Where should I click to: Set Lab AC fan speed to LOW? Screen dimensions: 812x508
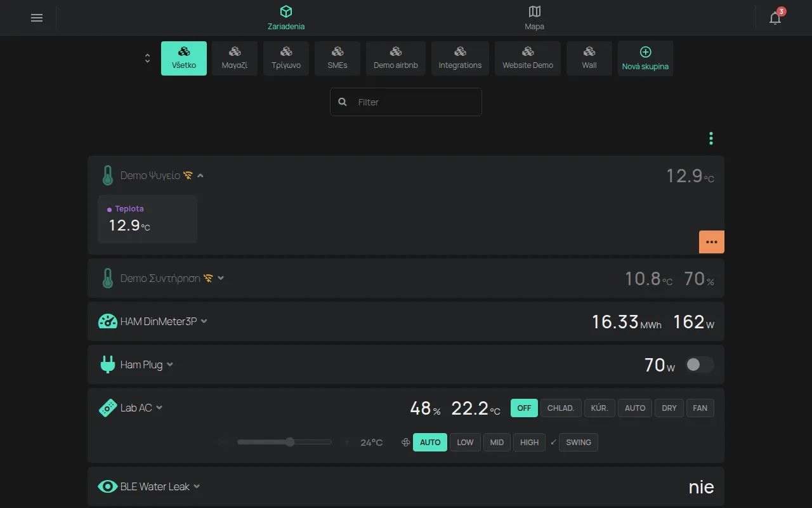(465, 442)
